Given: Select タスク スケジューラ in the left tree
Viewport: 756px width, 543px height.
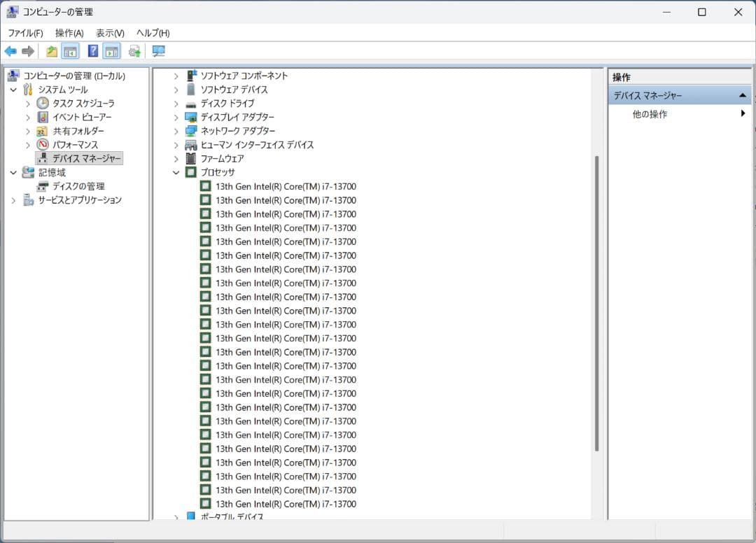Looking at the screenshot, I should point(83,104).
